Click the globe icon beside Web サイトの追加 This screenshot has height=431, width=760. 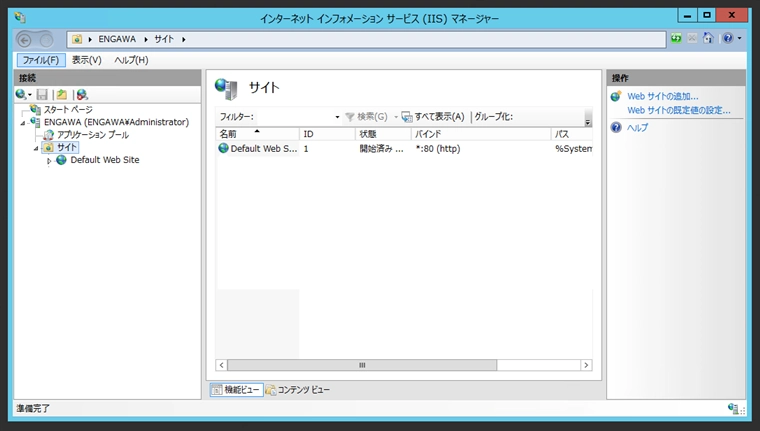[x=616, y=96]
